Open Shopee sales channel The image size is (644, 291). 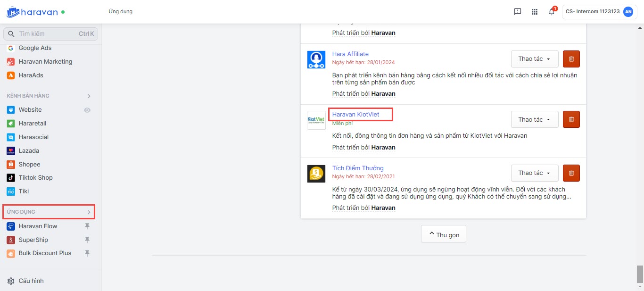click(x=29, y=165)
